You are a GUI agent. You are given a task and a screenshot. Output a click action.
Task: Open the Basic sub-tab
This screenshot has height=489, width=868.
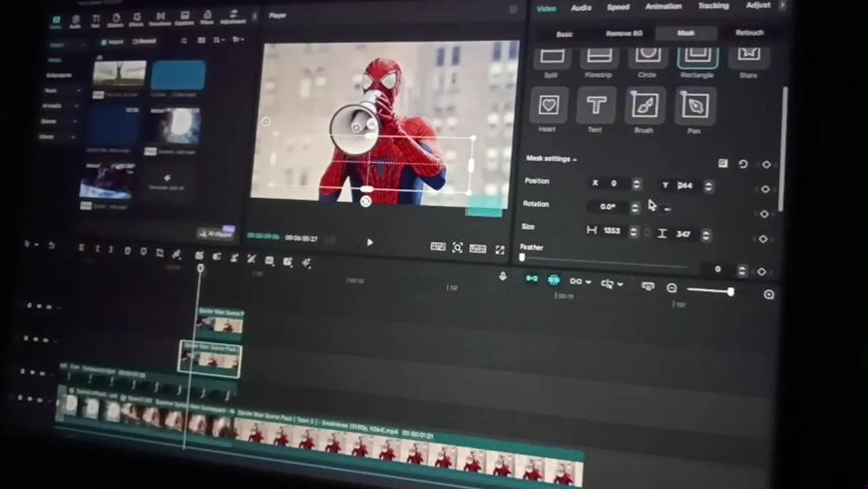point(564,34)
